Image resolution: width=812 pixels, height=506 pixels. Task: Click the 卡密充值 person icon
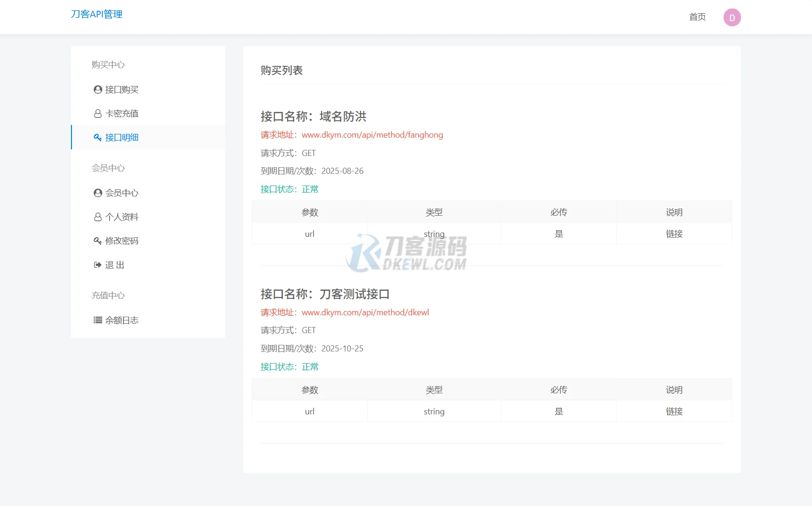click(x=97, y=113)
